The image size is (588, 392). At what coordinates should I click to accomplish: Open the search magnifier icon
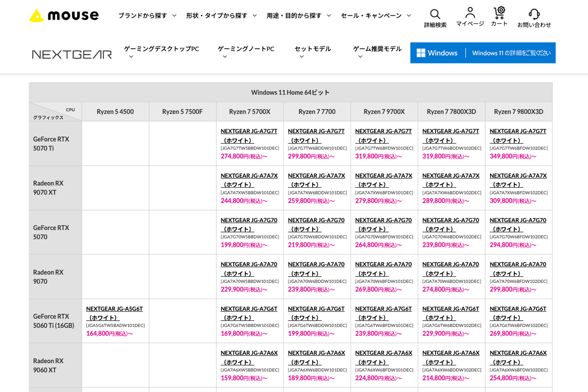point(435,15)
